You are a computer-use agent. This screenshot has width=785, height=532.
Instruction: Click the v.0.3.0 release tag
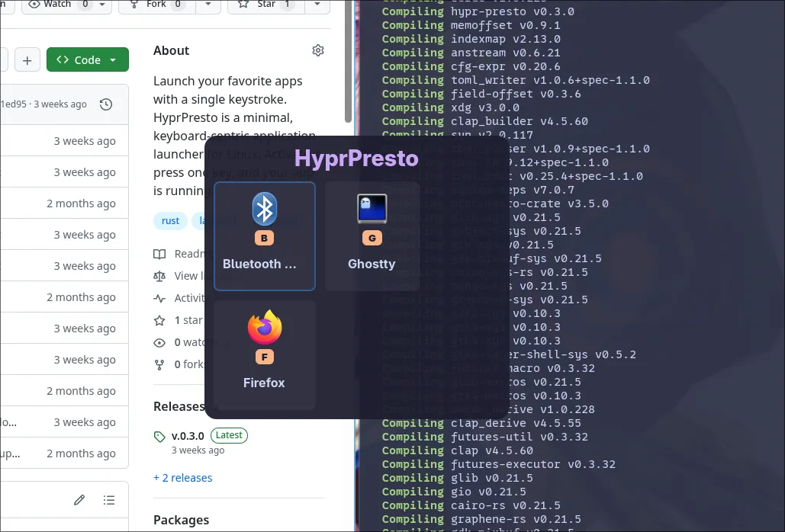point(188,436)
